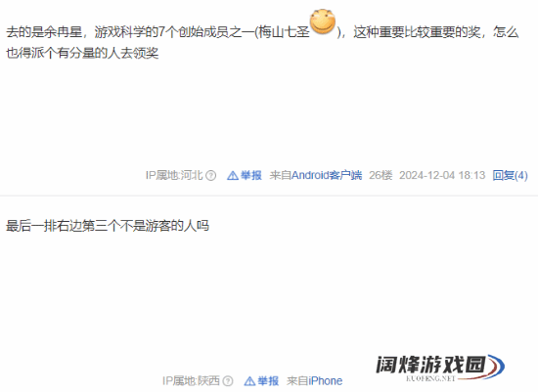Screen dimensions: 538x392
Task: Click the 阔烽游戏园 watermark logo
Action: click(x=440, y=368)
